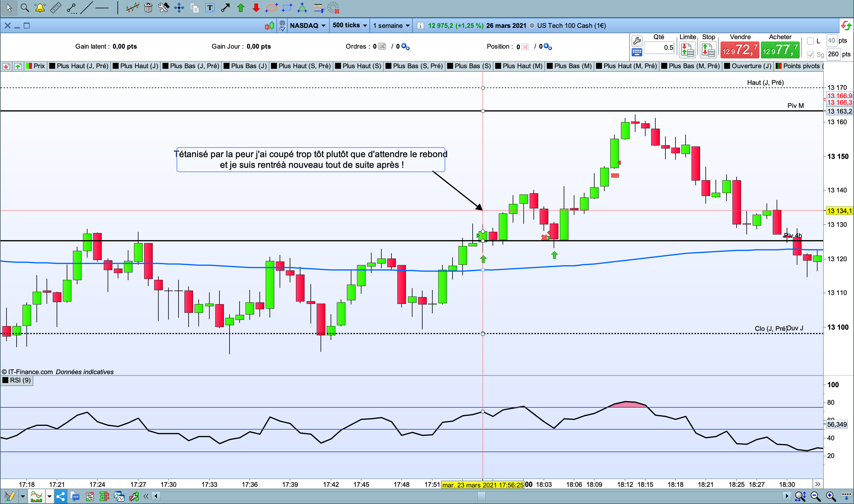This screenshot has height=504, width=854.
Task: Click the blue share icon
Action: [x=60, y=497]
